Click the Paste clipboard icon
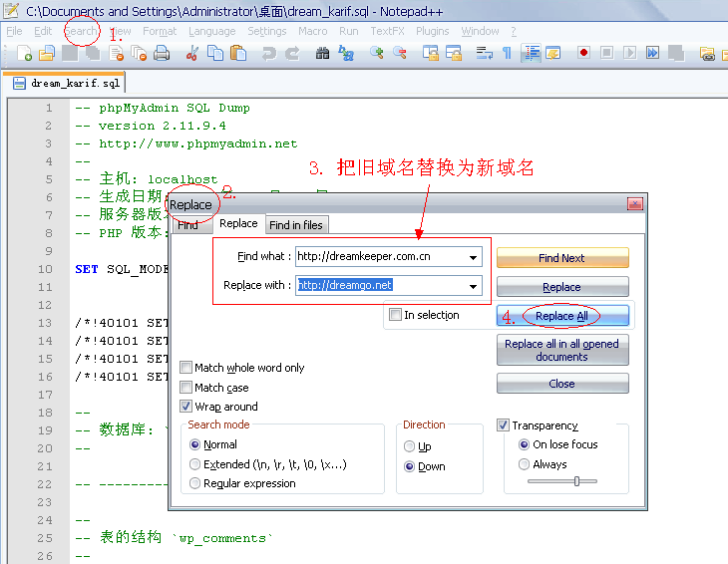The height and width of the screenshot is (564, 728). (x=238, y=54)
